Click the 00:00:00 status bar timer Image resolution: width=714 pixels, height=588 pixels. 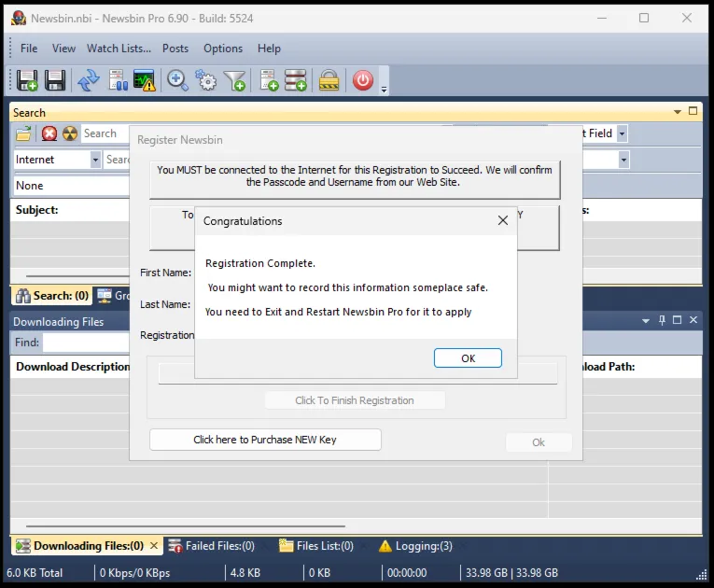pyautogui.click(x=407, y=573)
